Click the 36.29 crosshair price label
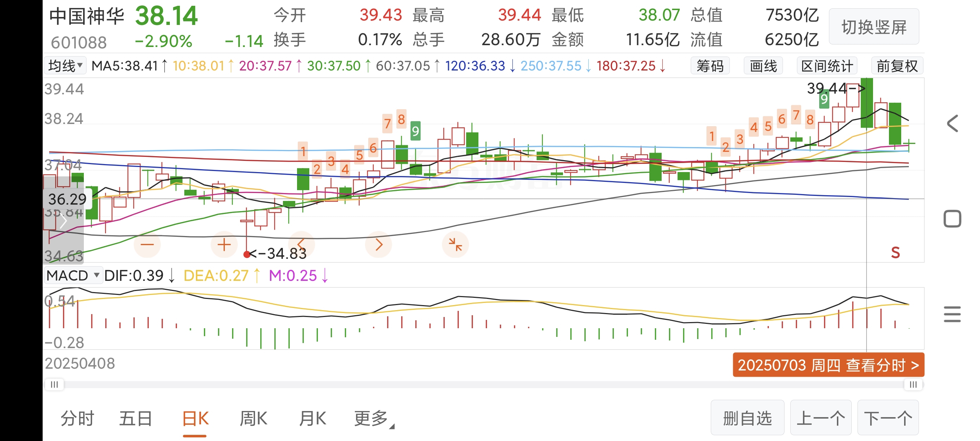 (x=67, y=199)
